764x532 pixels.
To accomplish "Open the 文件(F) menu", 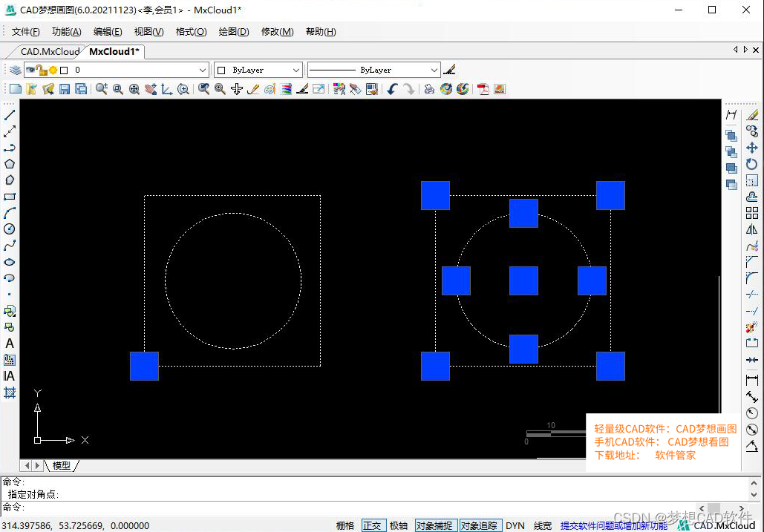I will [26, 32].
